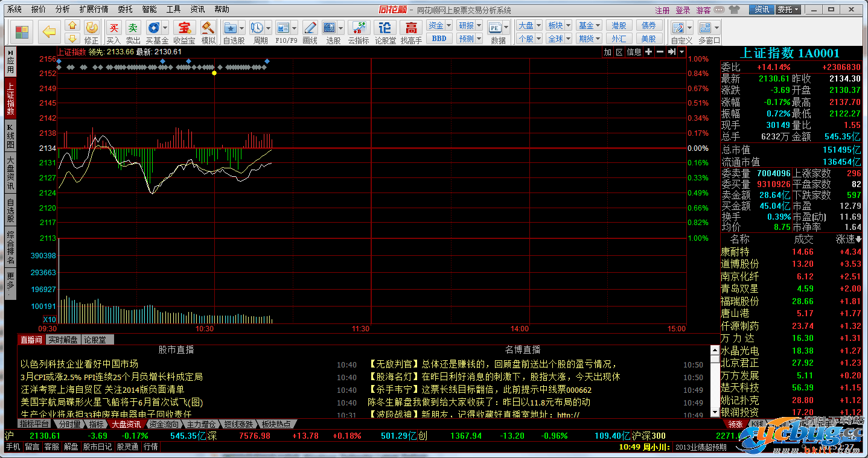Open the 研报 dropdown arrow
868x458 pixels.
pyautogui.click(x=479, y=25)
